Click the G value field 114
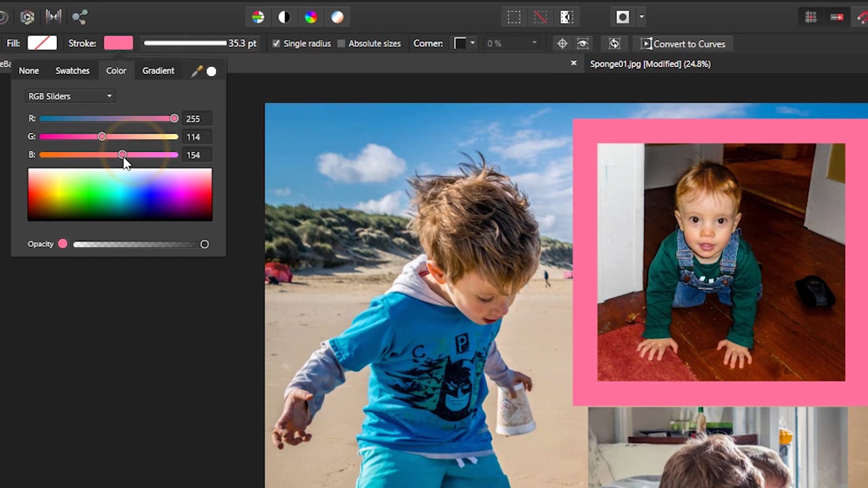Image resolution: width=868 pixels, height=488 pixels. pyautogui.click(x=197, y=137)
